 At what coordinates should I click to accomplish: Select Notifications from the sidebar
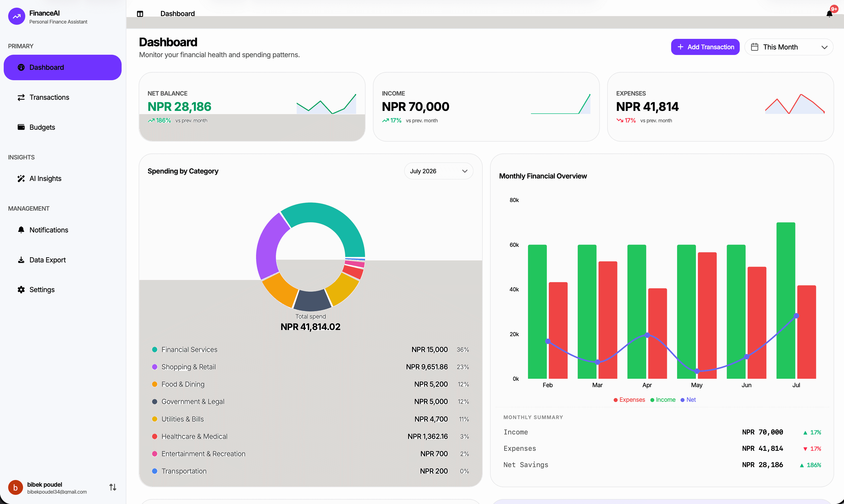(x=62, y=230)
